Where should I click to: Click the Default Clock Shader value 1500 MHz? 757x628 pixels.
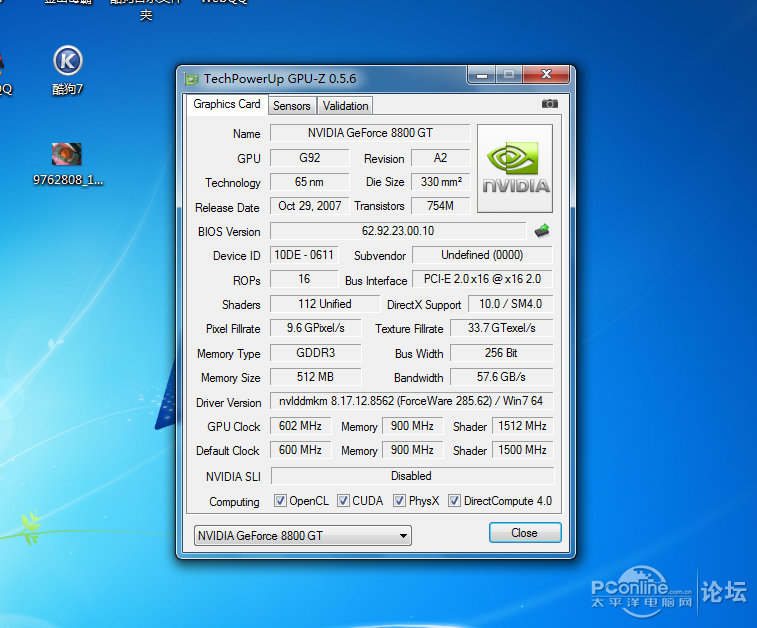[x=522, y=450]
